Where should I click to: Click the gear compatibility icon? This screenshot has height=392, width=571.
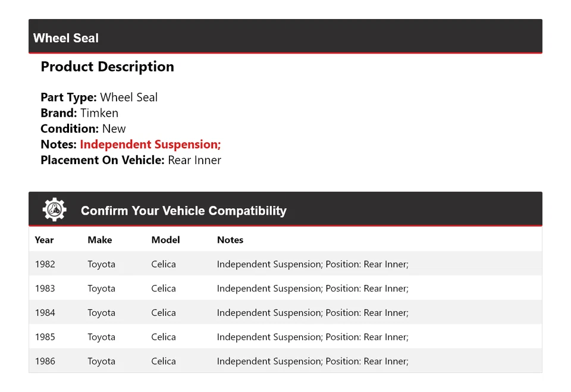point(54,210)
